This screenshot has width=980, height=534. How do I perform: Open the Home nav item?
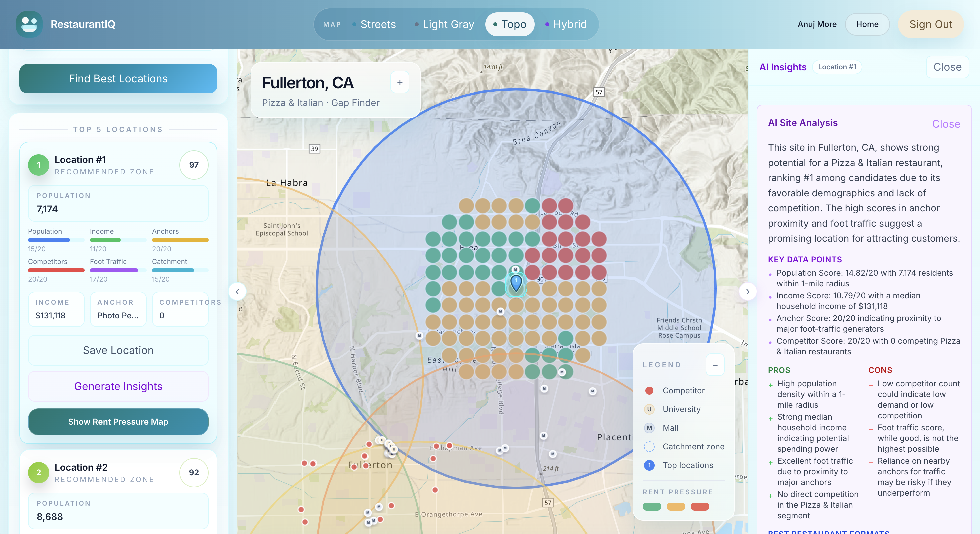pyautogui.click(x=867, y=24)
